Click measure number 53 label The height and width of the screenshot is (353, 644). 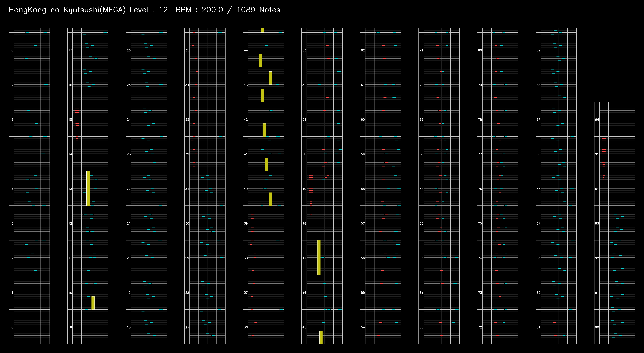tap(304, 50)
